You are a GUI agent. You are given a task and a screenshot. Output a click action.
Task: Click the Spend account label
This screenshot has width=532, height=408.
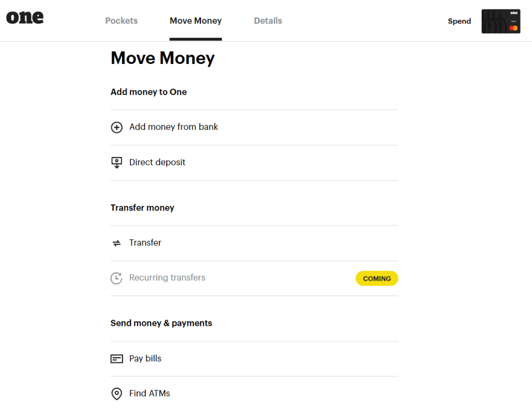(x=459, y=21)
